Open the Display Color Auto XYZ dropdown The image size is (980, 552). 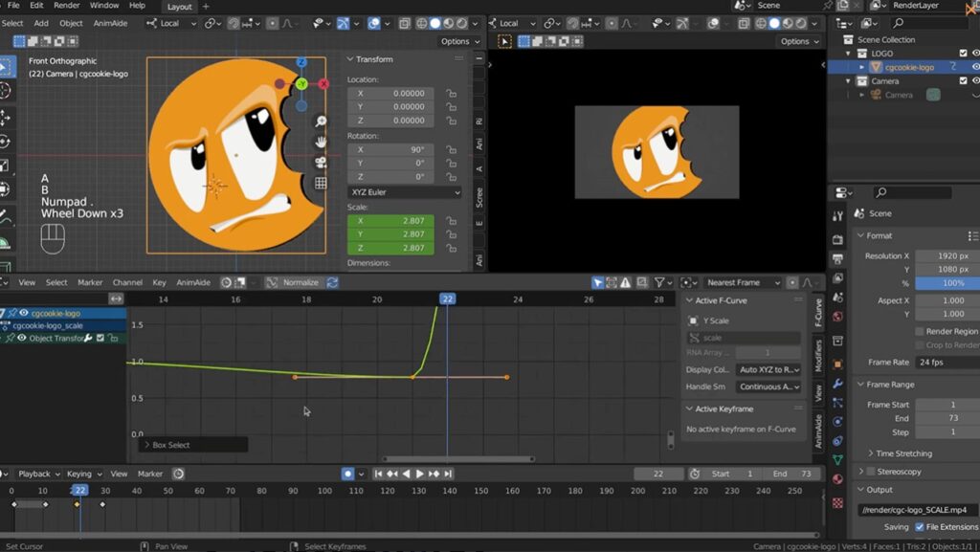tap(768, 369)
